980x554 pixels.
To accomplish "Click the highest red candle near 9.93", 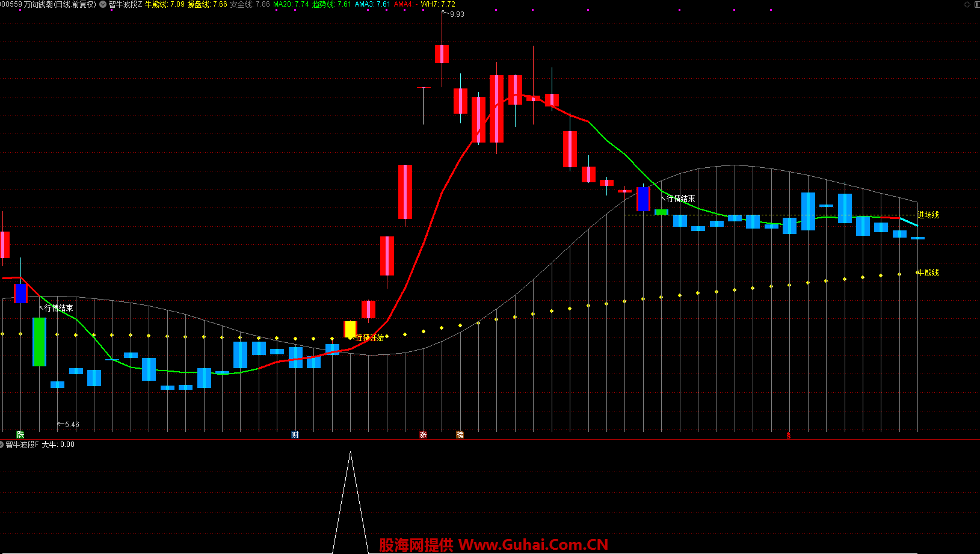I will point(442,54).
